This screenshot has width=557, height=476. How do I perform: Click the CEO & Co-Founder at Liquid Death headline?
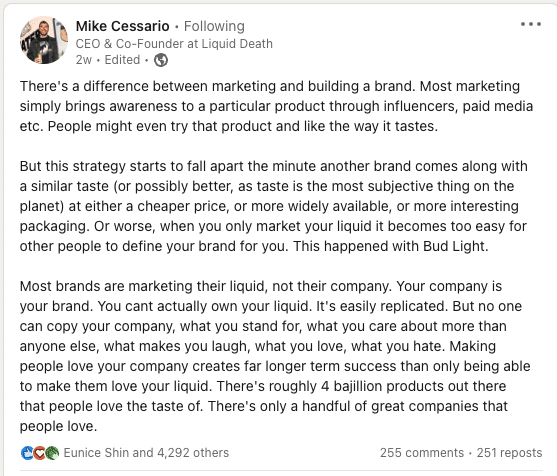[174, 44]
